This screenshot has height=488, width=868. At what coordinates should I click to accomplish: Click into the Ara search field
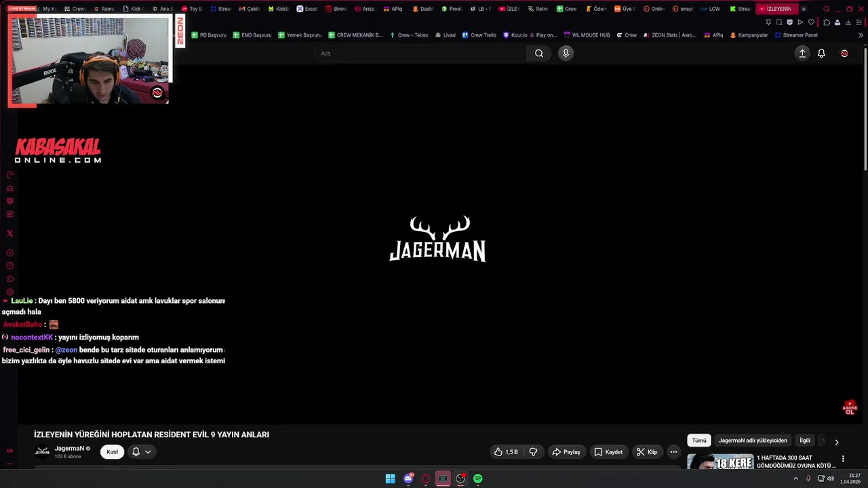coord(420,54)
